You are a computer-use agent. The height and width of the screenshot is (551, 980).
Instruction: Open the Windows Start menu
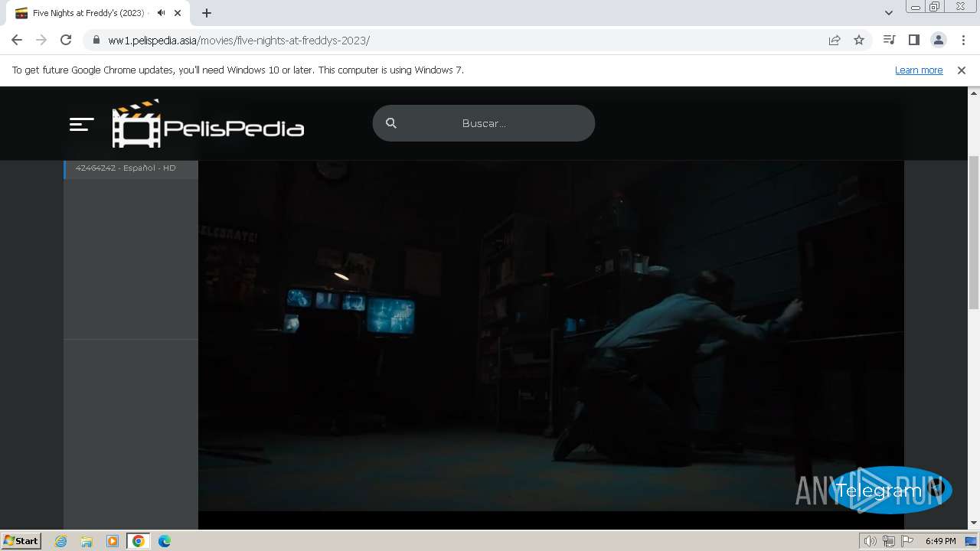click(x=21, y=540)
